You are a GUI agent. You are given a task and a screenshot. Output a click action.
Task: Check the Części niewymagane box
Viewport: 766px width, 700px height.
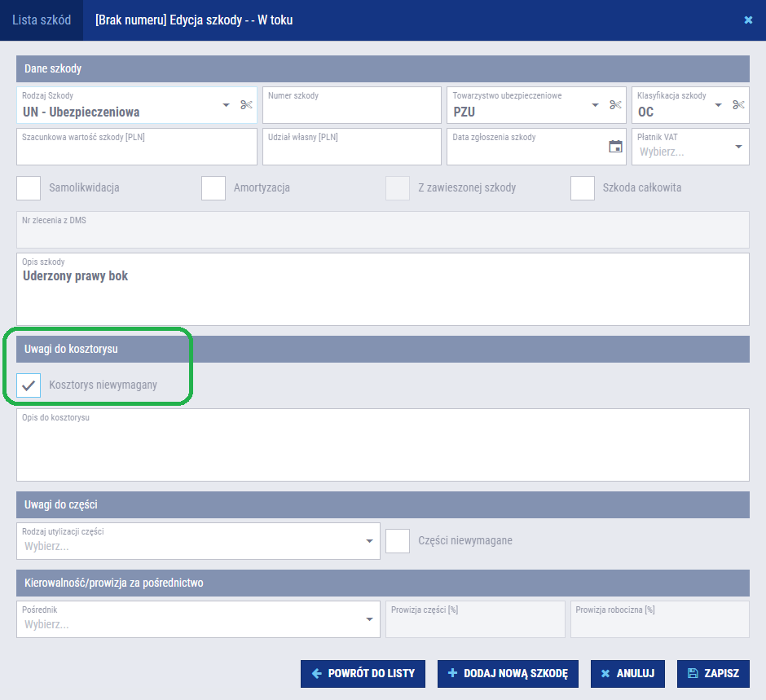point(398,540)
